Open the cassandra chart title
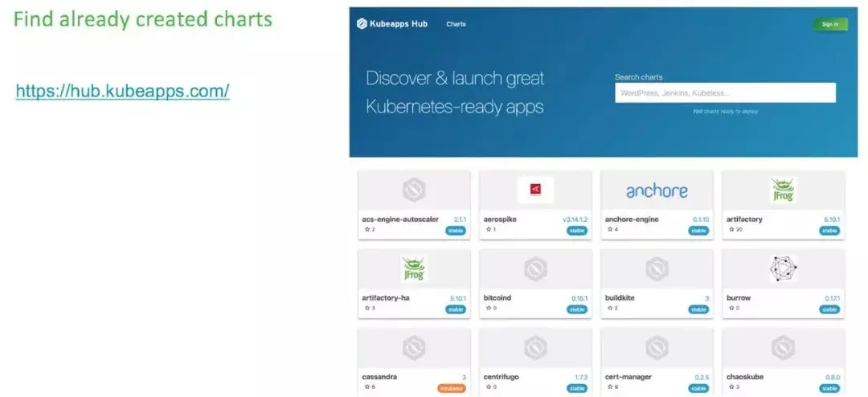This screenshot has width=868, height=397. coord(379,377)
